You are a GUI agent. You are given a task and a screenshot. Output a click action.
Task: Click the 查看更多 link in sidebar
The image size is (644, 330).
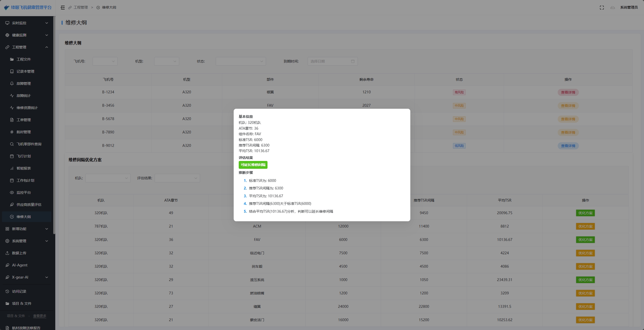pyautogui.click(x=40, y=316)
